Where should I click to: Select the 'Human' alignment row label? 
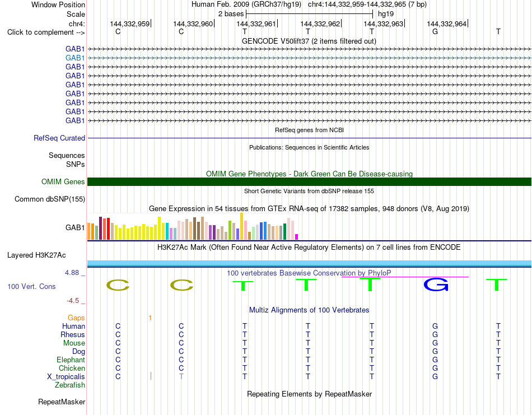click(x=73, y=326)
